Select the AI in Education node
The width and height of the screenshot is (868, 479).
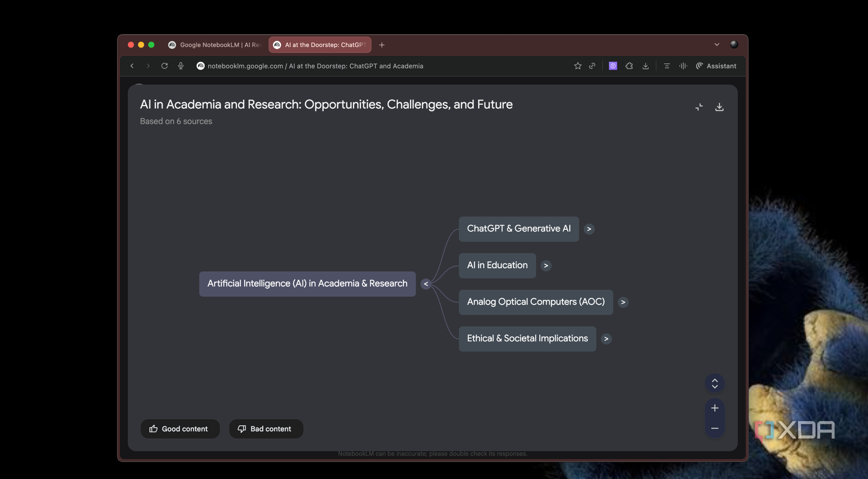pyautogui.click(x=497, y=266)
